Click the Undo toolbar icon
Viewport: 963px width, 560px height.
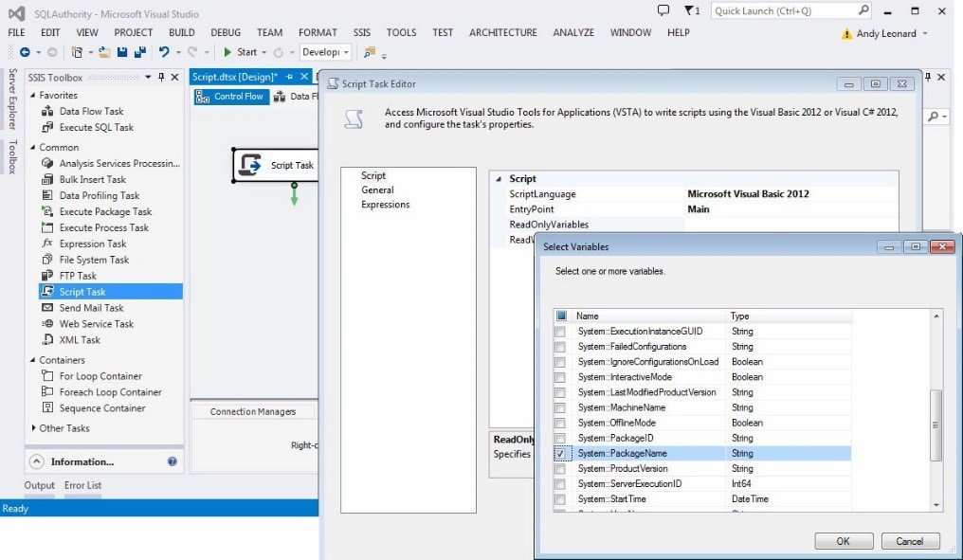(164, 52)
